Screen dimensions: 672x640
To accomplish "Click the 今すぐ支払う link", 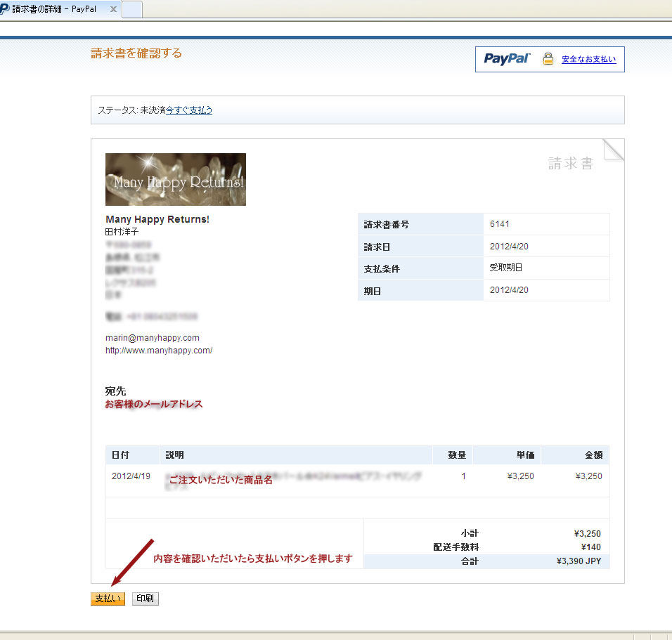I will 189,110.
